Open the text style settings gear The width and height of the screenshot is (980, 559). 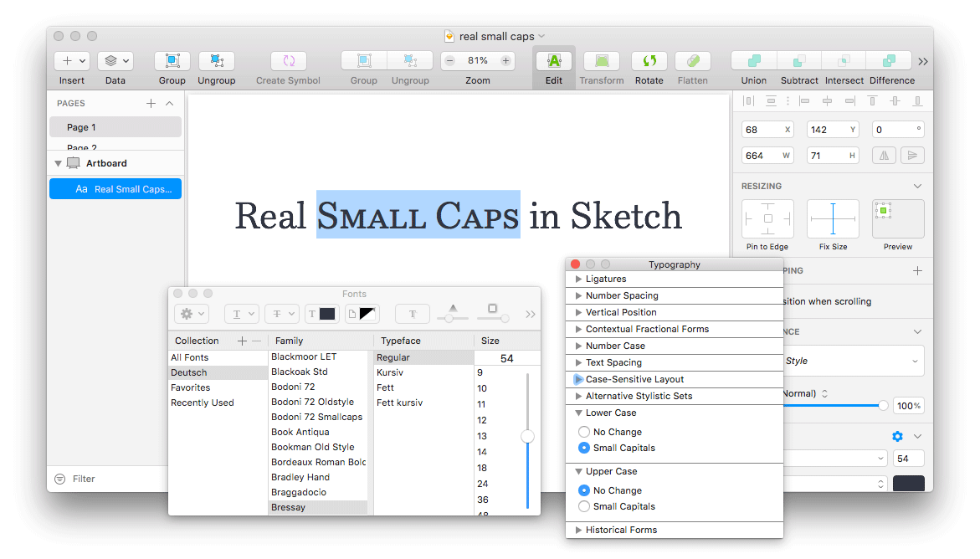[897, 436]
